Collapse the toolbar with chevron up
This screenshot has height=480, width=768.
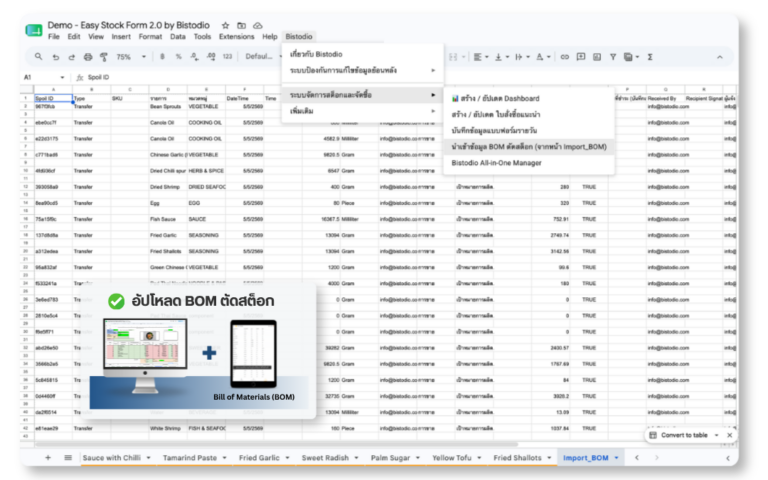pyautogui.click(x=720, y=57)
